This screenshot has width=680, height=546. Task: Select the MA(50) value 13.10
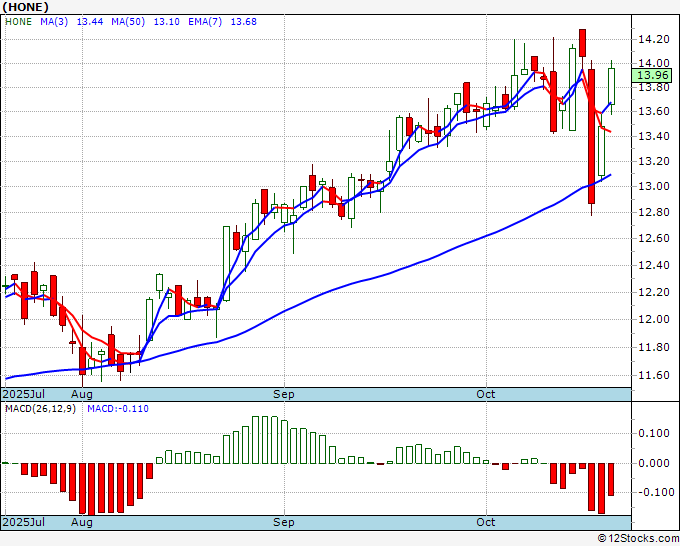[167, 22]
